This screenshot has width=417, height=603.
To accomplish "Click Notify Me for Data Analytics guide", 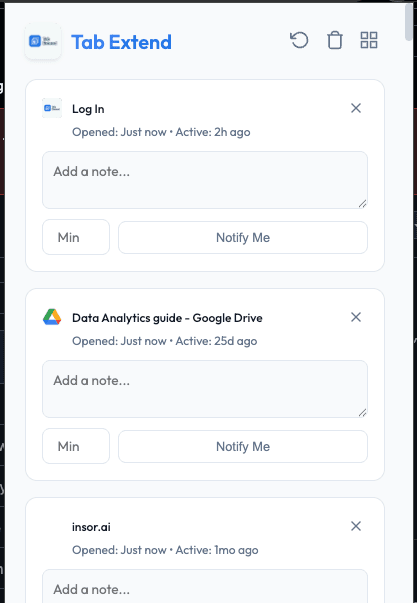I will [243, 446].
